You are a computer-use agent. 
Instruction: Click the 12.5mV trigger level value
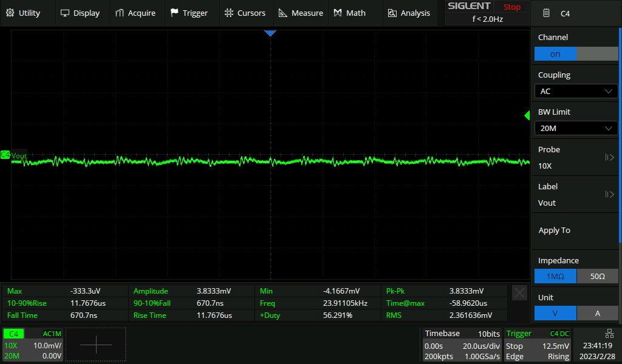pyautogui.click(x=555, y=346)
